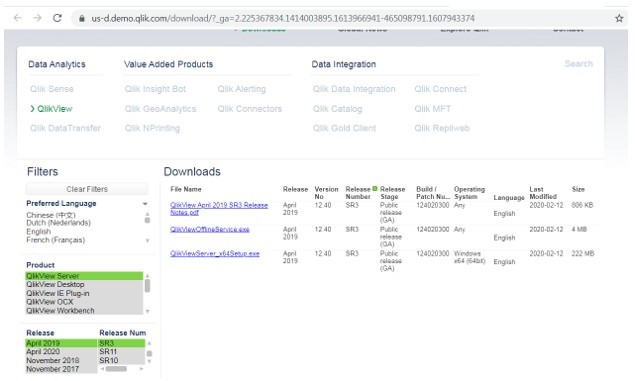Viewport: 635px width, 381px height.
Task: Click the browser forward arrow
Action: (x=37, y=18)
